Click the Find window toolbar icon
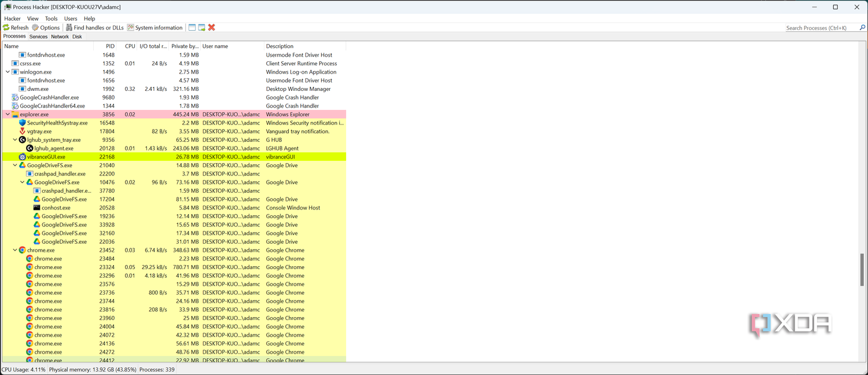The height and width of the screenshot is (375, 868). tap(192, 27)
